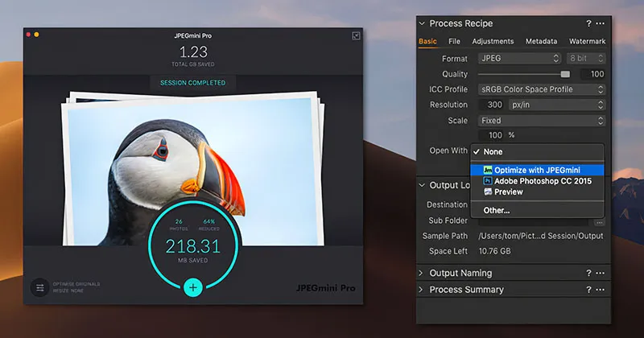Click Sub Folder ellipsis button
This screenshot has height=338, width=644.
point(599,221)
